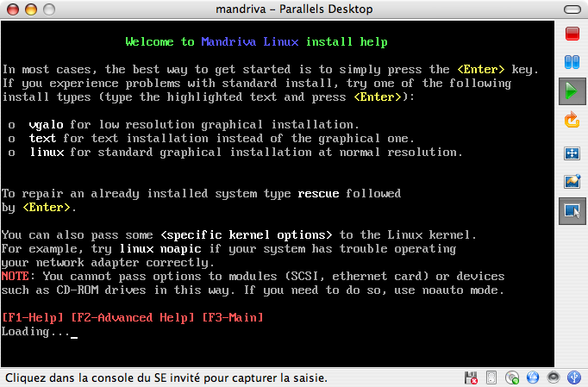The width and height of the screenshot is (588, 387).
Task: Click the hard disk status icon
Action: pos(491,378)
